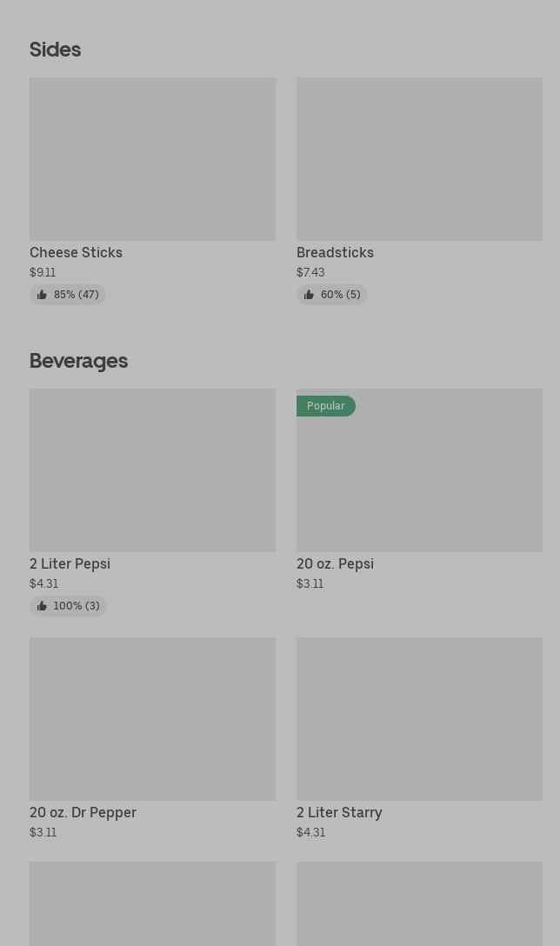This screenshot has height=946, width=560.
Task: Click the Popular badge on 20 oz. Pepsi
Action: pyautogui.click(x=326, y=406)
